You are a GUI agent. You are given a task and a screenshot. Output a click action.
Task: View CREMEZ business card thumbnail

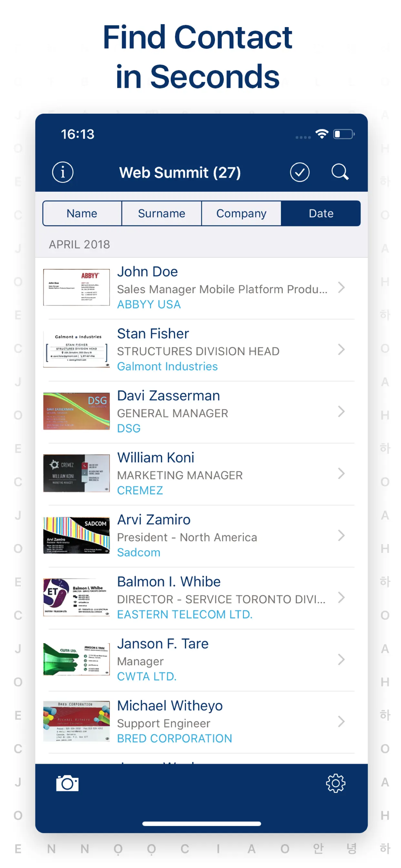coord(77,473)
